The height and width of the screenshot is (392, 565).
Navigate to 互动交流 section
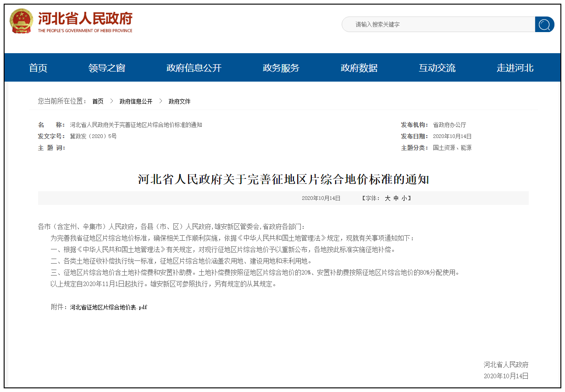pos(437,68)
